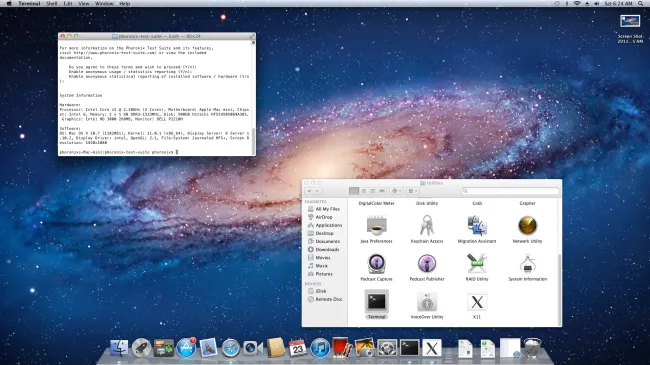This screenshot has height=365, width=650.
Task: Open VoiceOver Utility icon
Action: tap(427, 302)
